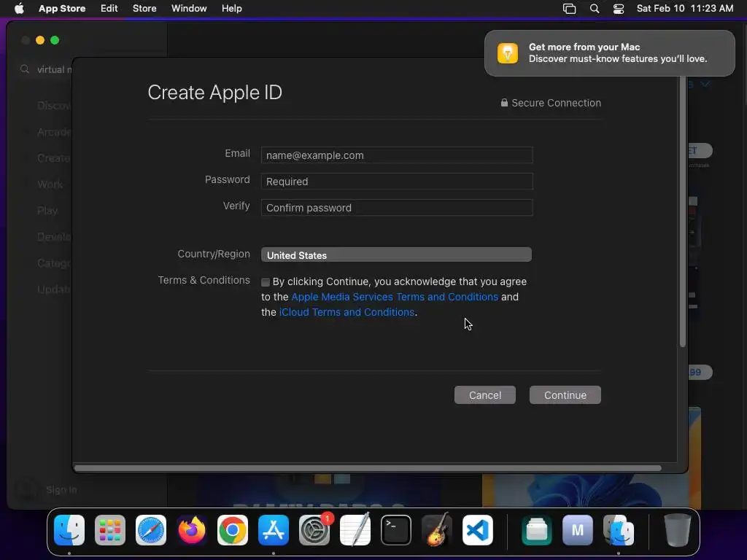Click the dialog horizontal scrollbar
The height and width of the screenshot is (560, 747).
click(x=368, y=468)
